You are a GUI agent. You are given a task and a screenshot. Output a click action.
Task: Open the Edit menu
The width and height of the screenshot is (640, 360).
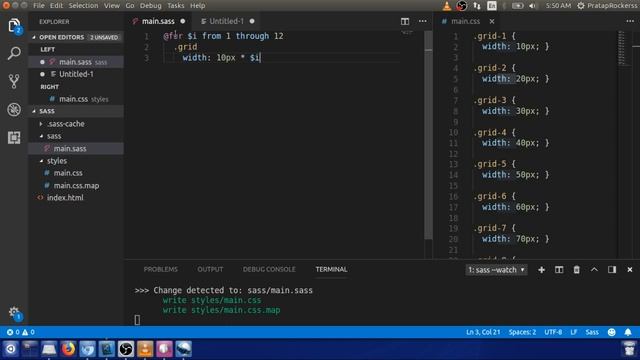[x=56, y=6]
